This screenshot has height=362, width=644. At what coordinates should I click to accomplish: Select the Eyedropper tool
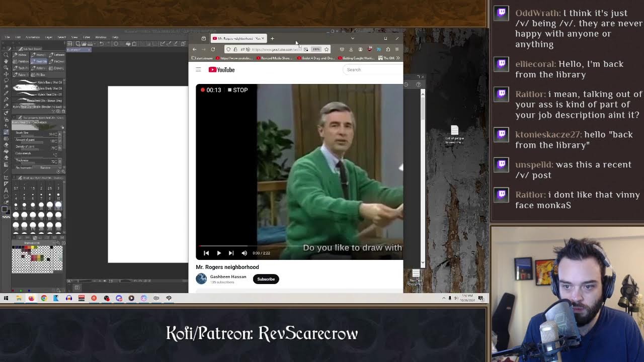[6, 93]
